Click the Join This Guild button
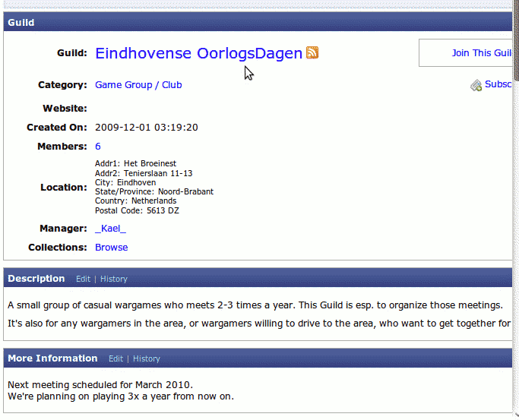The width and height of the screenshot is (519, 420). [x=466, y=53]
